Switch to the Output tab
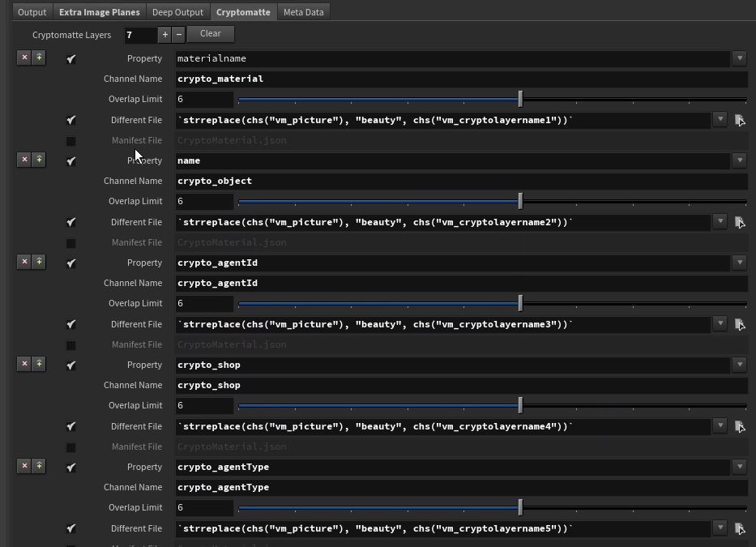756x547 pixels. click(32, 12)
